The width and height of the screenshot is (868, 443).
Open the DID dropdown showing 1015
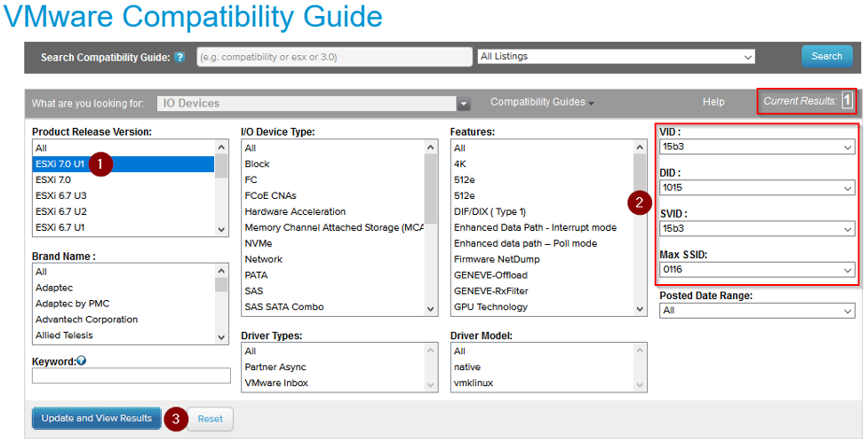[x=757, y=187]
